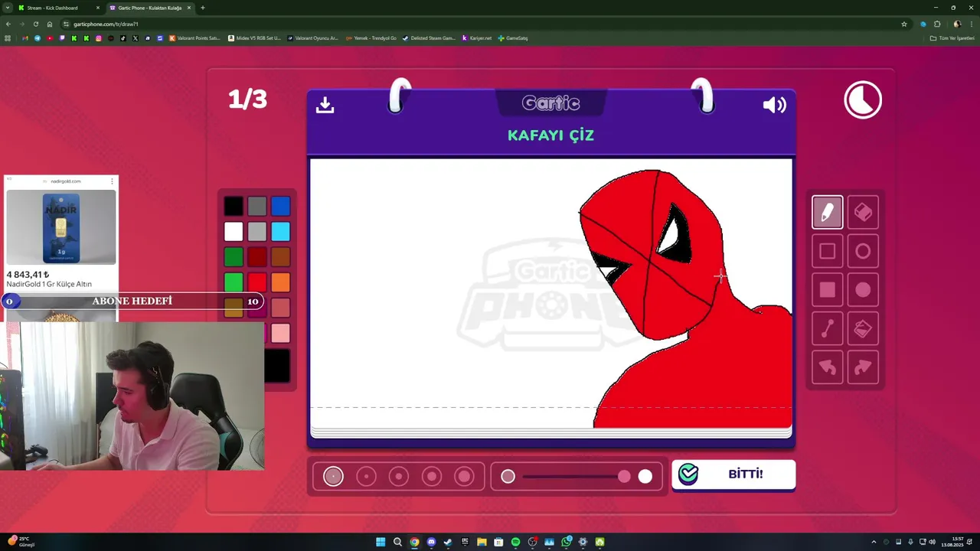980x551 pixels.
Task: Open GameSatış bookmark
Action: [x=513, y=38]
